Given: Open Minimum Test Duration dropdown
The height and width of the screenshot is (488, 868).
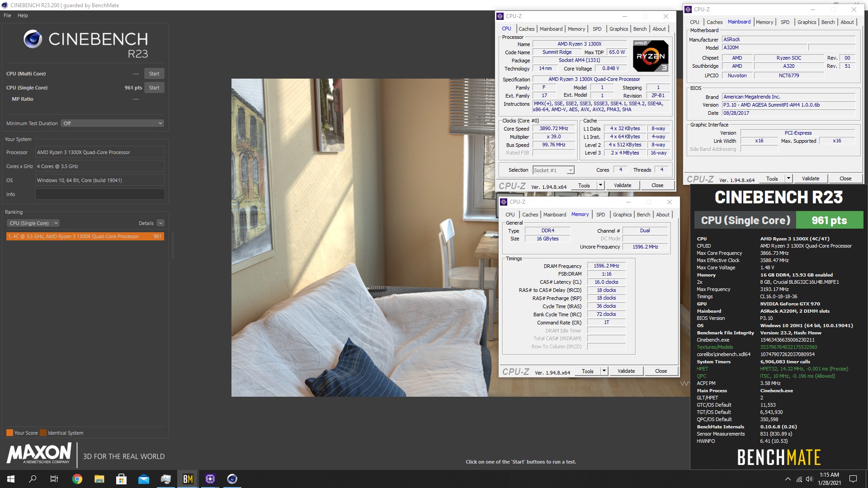Looking at the screenshot, I should tap(112, 123).
